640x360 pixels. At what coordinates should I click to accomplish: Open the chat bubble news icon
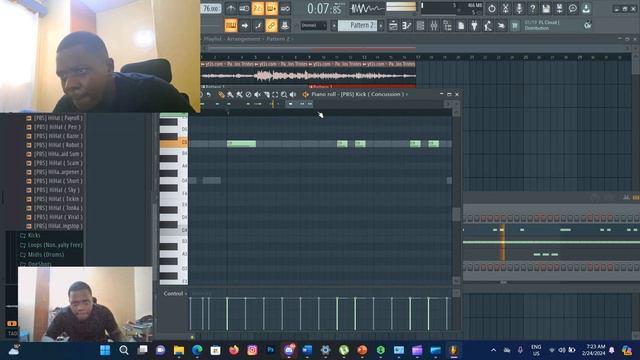tap(573, 9)
